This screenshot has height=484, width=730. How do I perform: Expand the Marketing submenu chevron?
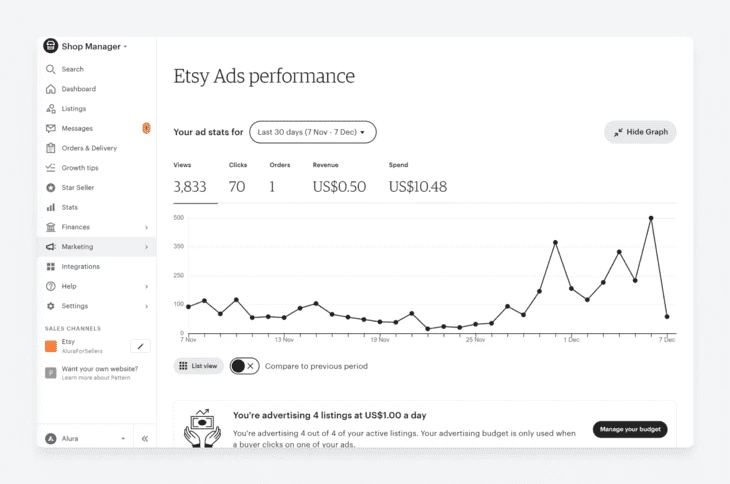pos(146,247)
